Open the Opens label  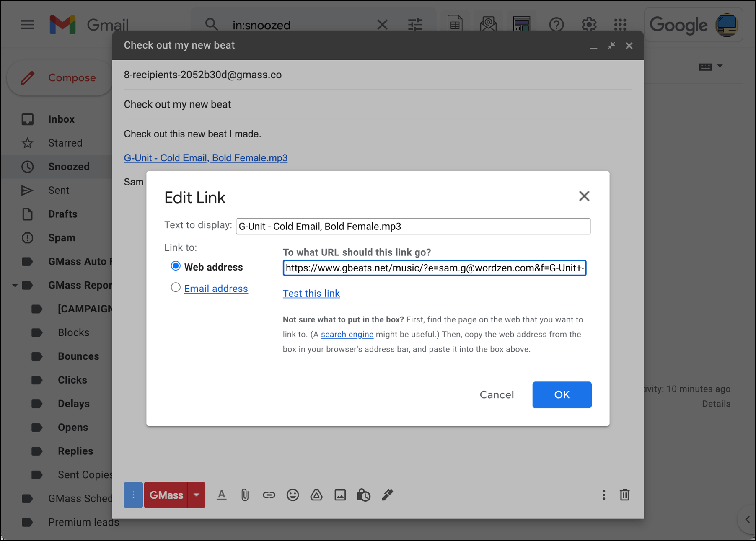tap(72, 428)
